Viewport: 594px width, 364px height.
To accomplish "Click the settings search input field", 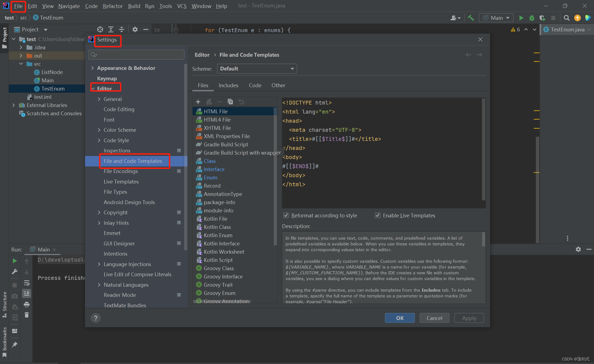I will pos(136,55).
